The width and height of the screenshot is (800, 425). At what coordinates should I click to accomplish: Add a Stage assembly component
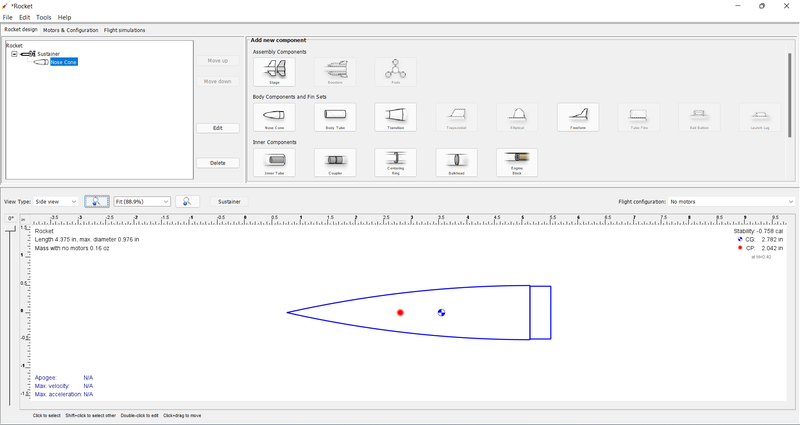point(274,72)
